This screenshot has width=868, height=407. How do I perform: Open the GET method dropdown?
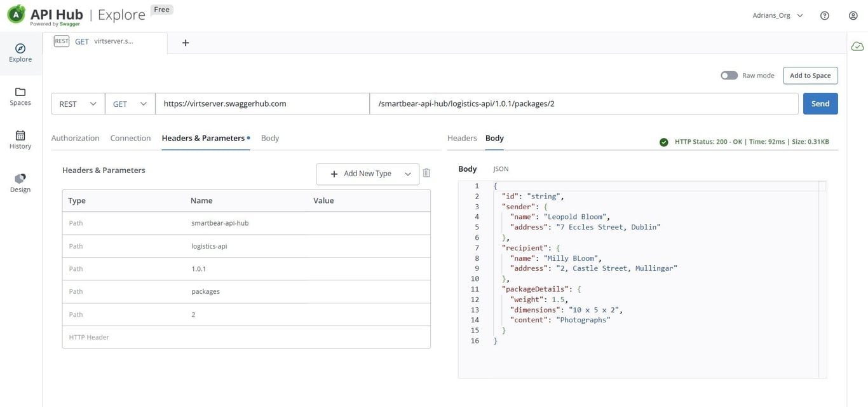[x=130, y=104]
